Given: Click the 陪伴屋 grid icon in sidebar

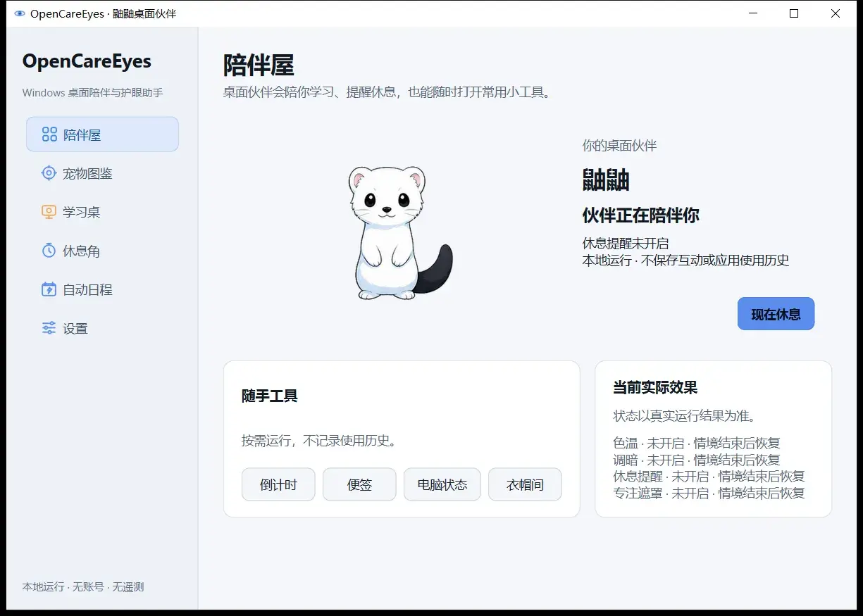Looking at the screenshot, I should click(x=49, y=134).
